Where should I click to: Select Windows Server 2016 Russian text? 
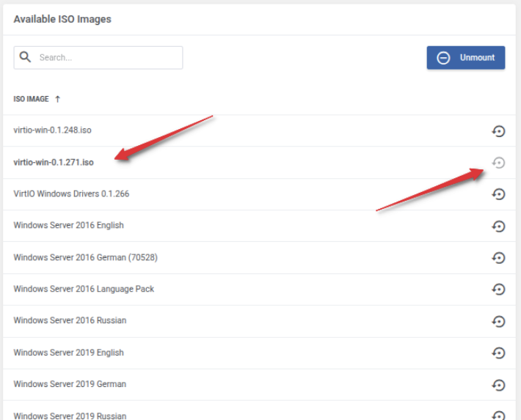tap(70, 320)
